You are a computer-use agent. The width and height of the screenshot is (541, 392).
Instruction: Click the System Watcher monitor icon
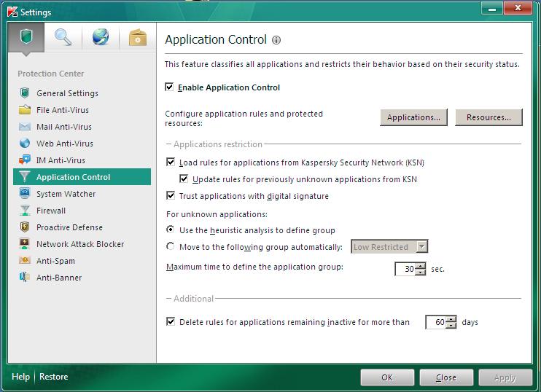(25, 194)
